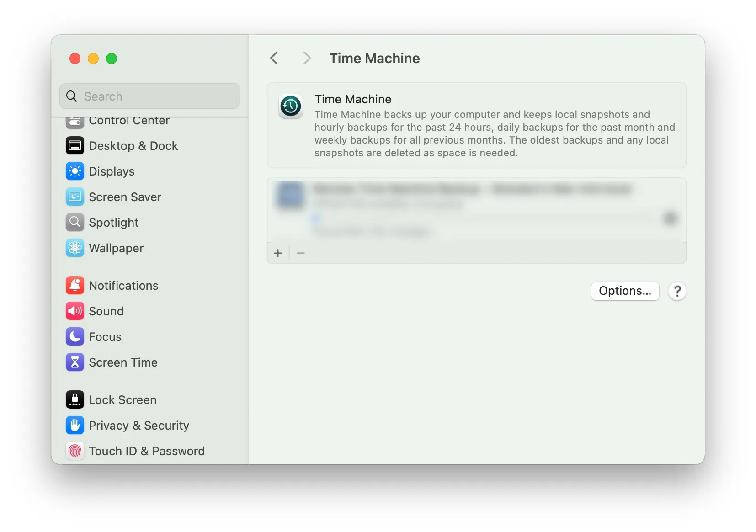Go forward with the right chevron
This screenshot has height=532, width=756.
click(307, 58)
